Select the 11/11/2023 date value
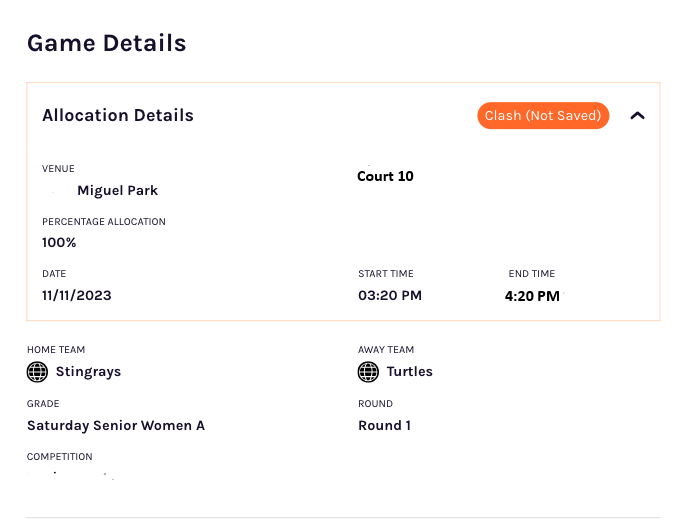Viewport: 685px width, 520px height. tap(77, 295)
